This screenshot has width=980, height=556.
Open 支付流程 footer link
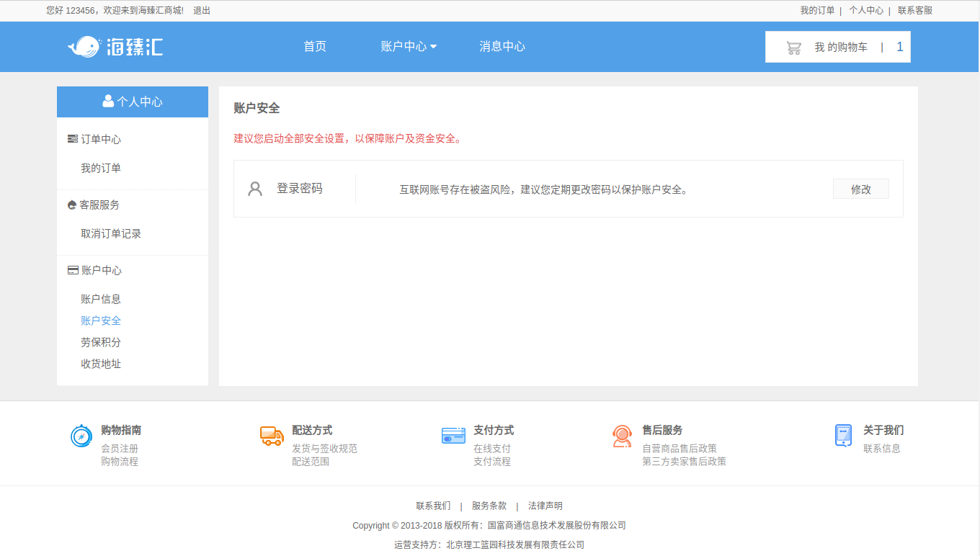(x=492, y=462)
